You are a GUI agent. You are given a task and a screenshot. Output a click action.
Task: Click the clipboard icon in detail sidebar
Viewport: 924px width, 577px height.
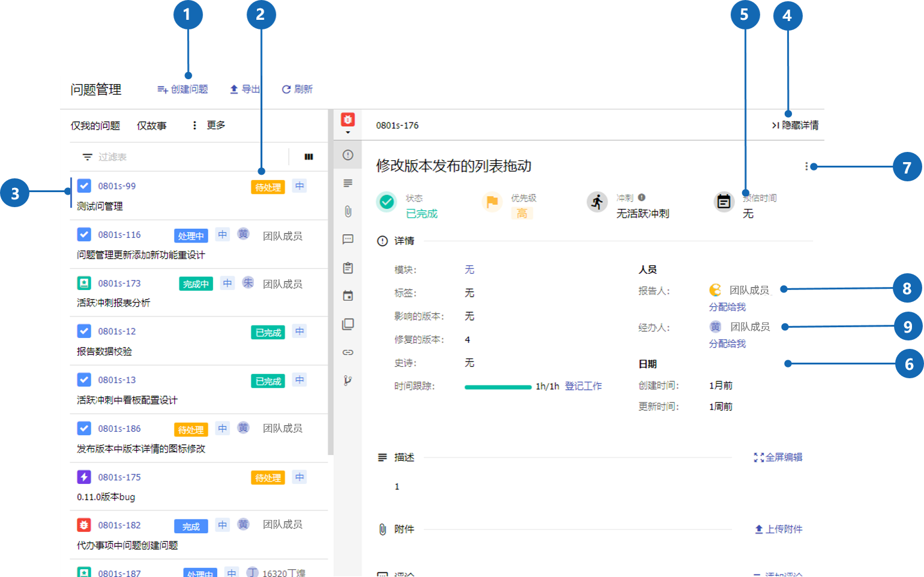348,268
